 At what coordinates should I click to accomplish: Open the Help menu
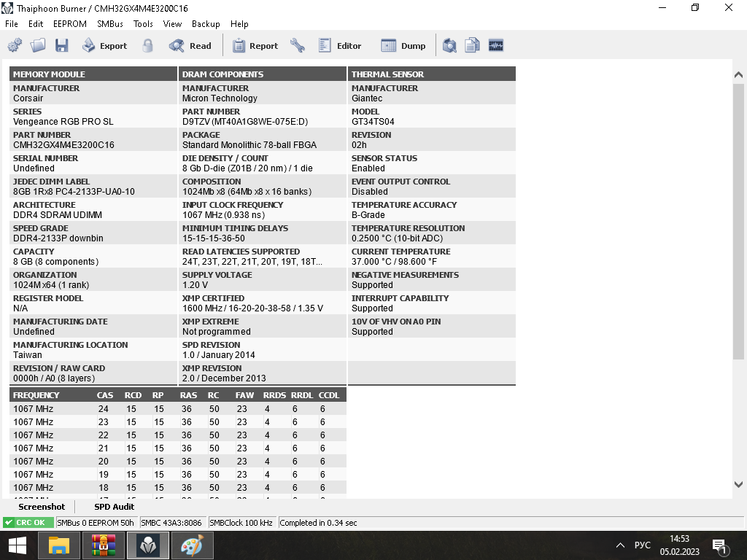point(239,24)
